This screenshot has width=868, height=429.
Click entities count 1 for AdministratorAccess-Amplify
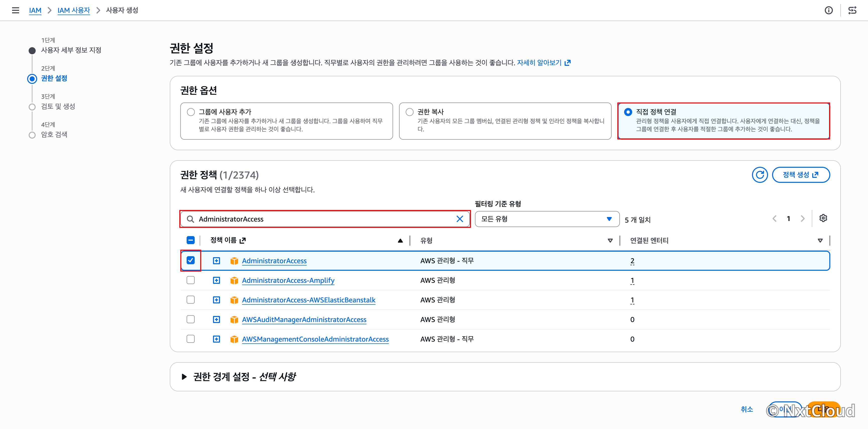point(632,280)
